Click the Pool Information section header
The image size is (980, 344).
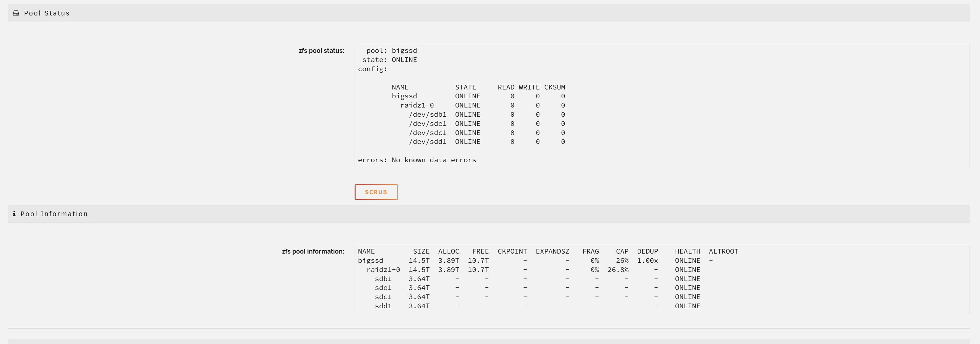[54, 214]
